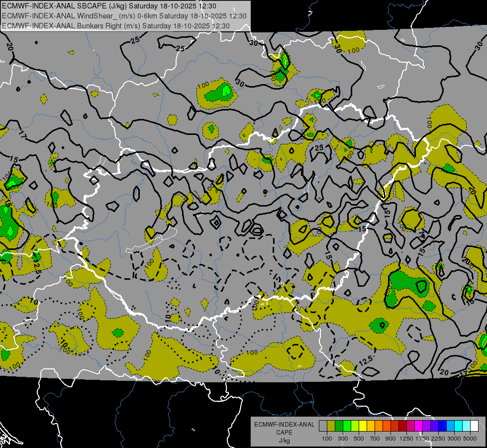Click the 100 legend scale value
This screenshot has height=448, width=487.
(x=327, y=439)
